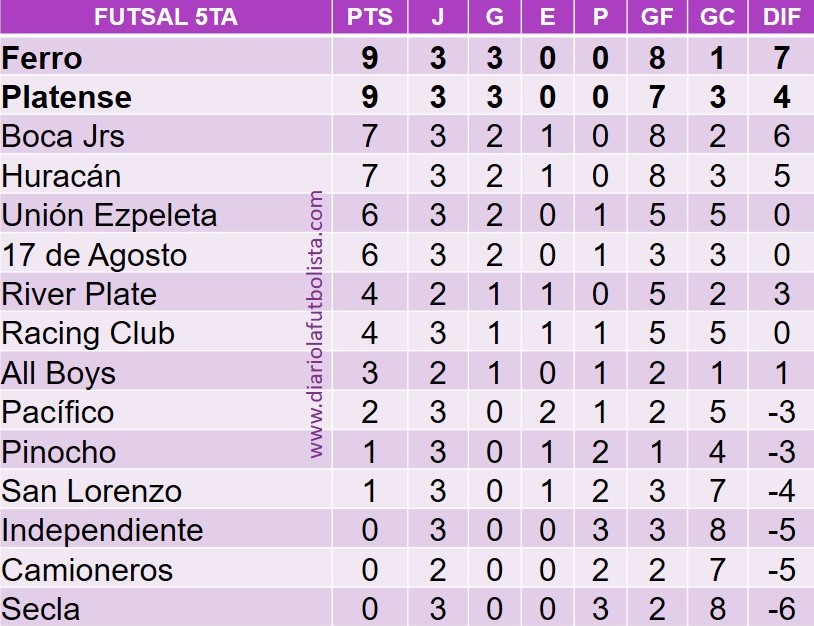Select the All Boys team name
Screen dimensions: 814x626
[59, 373]
